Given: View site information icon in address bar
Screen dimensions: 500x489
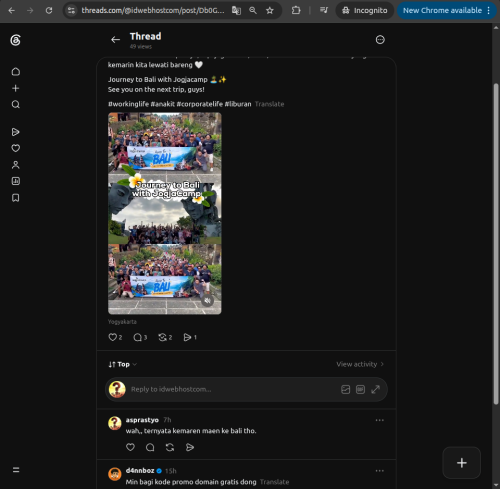Looking at the screenshot, I should coord(71,11).
